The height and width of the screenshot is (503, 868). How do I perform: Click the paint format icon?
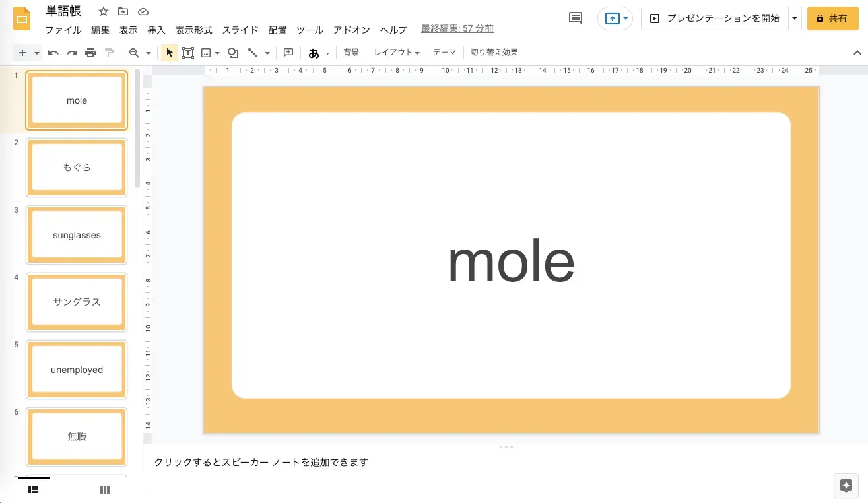click(x=109, y=53)
